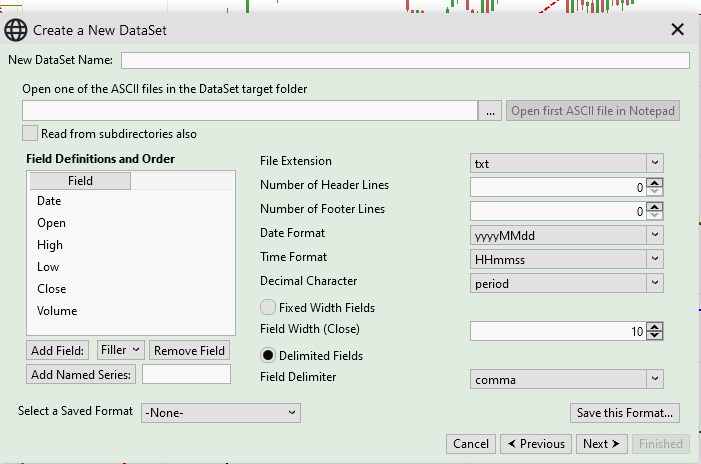Increase Number of Header Lines

coord(655,183)
